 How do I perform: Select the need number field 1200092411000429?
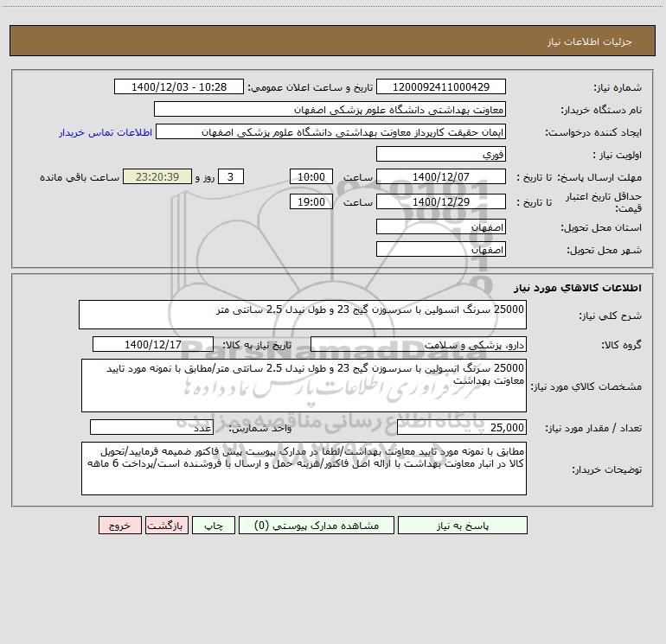441,86
